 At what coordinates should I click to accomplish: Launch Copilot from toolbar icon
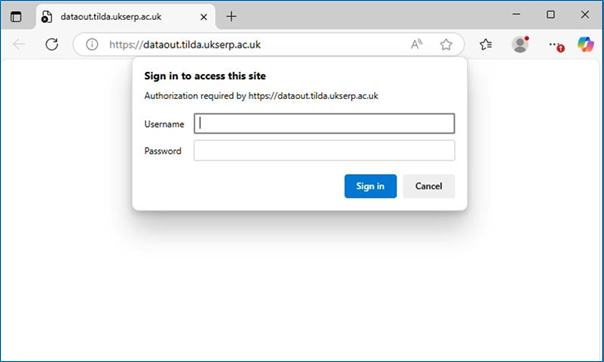[586, 44]
